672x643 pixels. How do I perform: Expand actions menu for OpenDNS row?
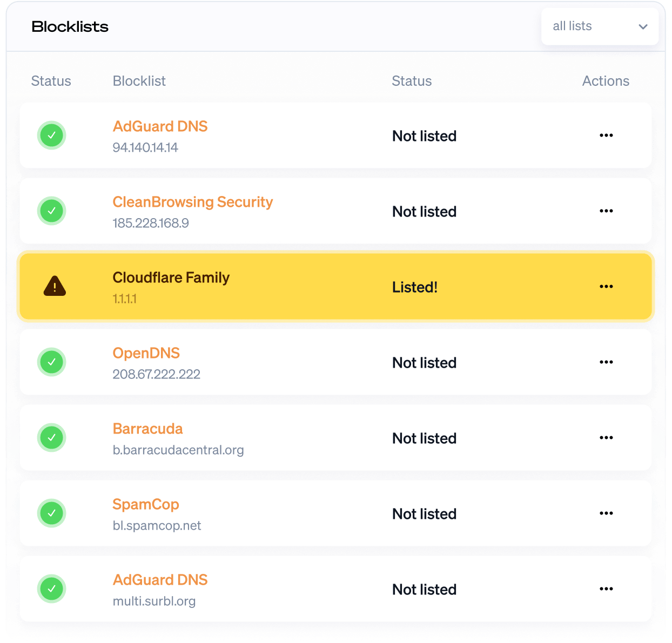(x=606, y=362)
